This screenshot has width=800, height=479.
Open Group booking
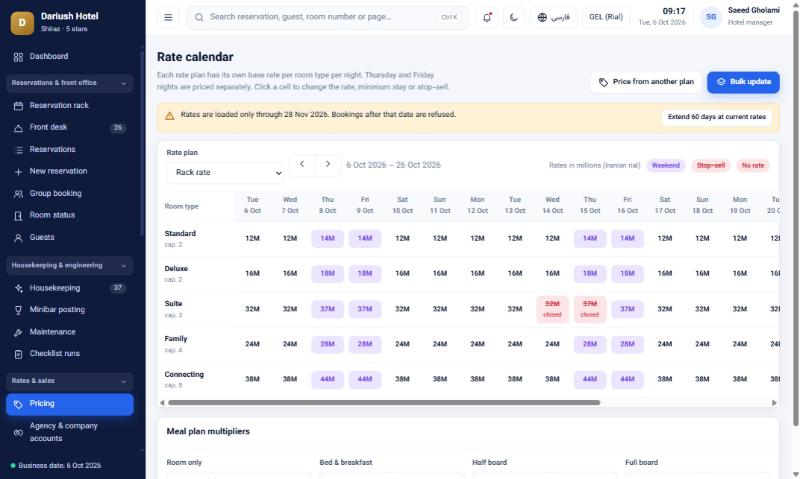[x=70, y=193]
